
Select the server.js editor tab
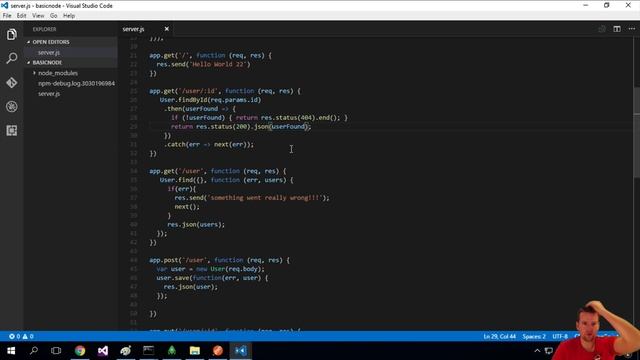pos(133,29)
